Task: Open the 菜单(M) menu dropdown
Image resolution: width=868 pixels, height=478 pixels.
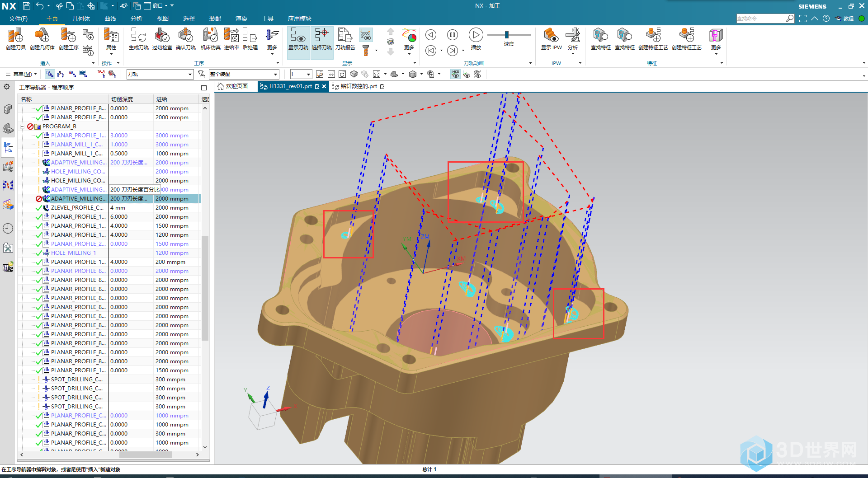Action: 22,74
